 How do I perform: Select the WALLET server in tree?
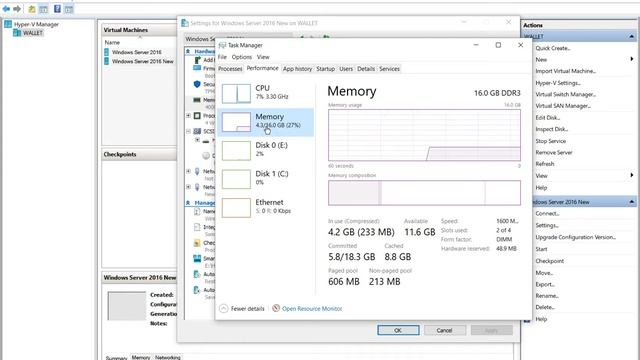coord(32,33)
